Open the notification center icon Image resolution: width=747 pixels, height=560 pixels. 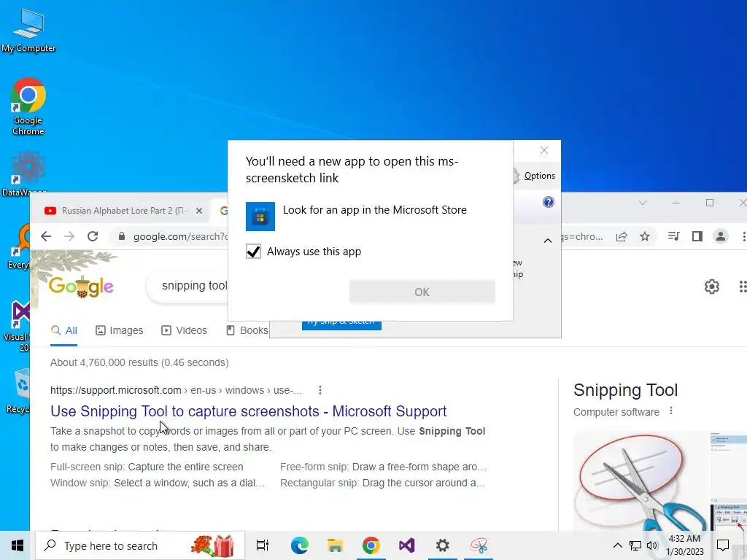click(x=723, y=545)
